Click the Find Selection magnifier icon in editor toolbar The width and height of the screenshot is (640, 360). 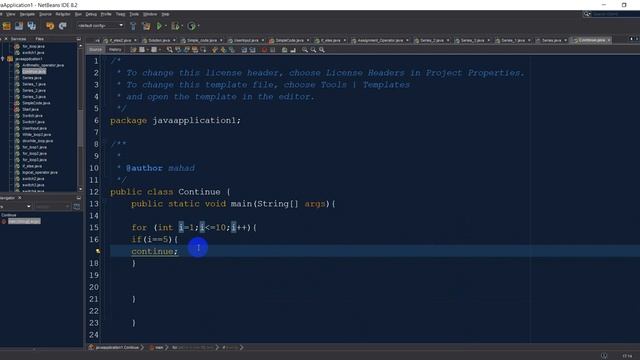coord(169,50)
